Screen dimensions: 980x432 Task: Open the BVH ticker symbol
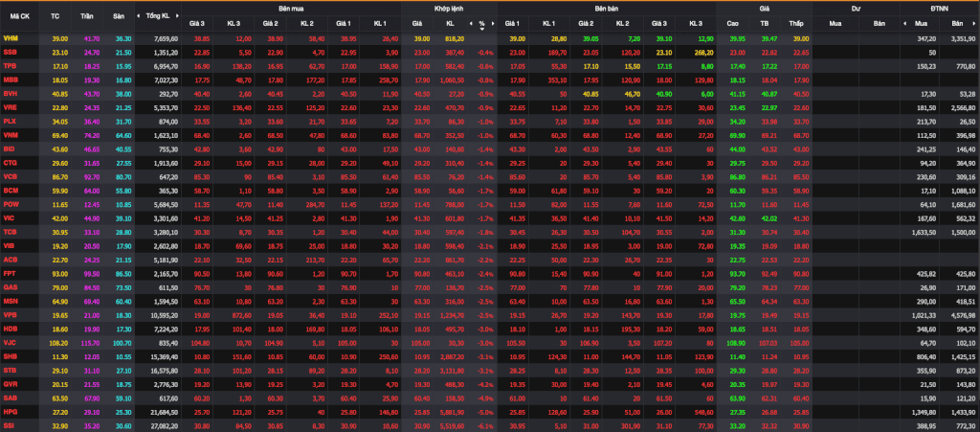10,94
